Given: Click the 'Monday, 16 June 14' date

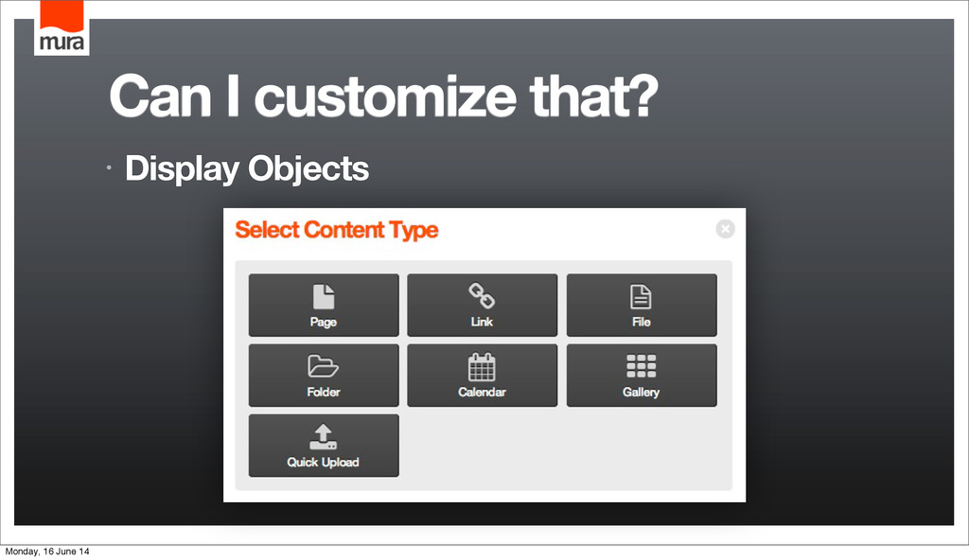Looking at the screenshot, I should [47, 551].
